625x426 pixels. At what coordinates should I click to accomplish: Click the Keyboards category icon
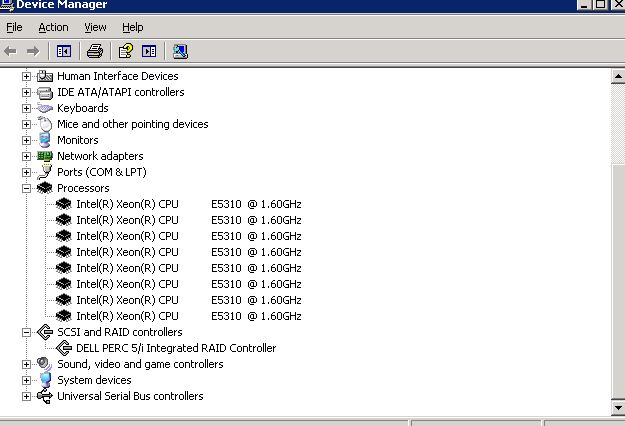45,108
